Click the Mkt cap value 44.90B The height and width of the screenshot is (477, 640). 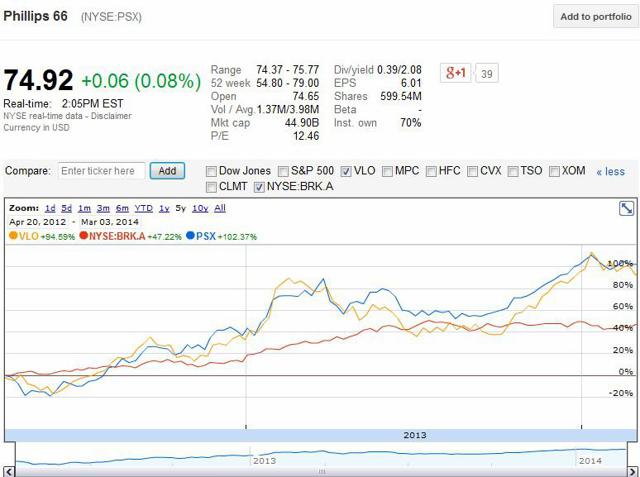[x=302, y=122]
